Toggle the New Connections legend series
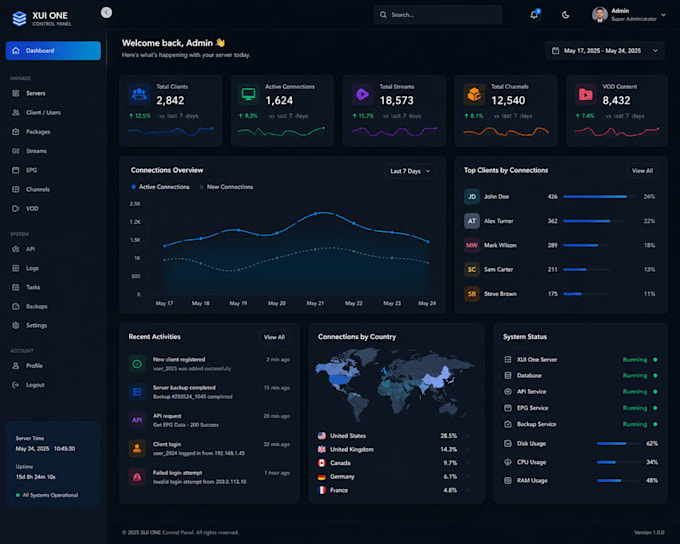Image resolution: width=680 pixels, height=544 pixels. coord(226,187)
